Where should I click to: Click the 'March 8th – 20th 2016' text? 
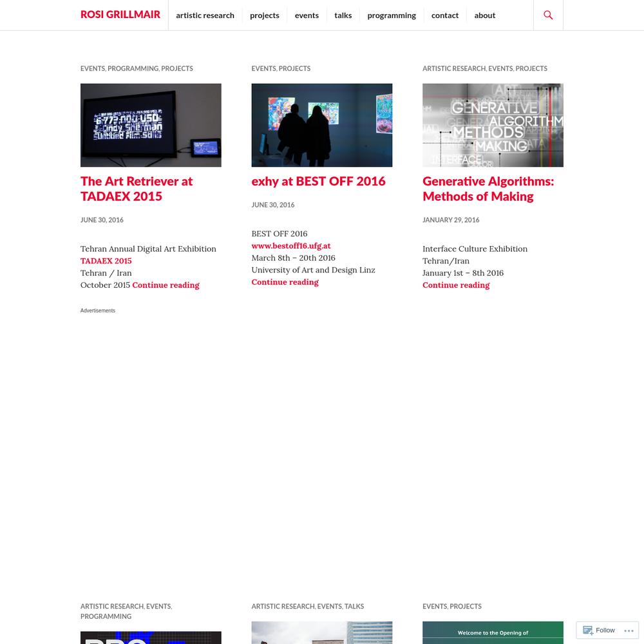293,258
